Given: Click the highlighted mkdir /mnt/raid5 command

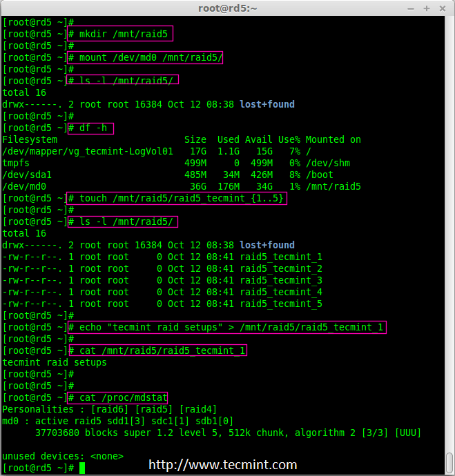Looking at the screenshot, I should (122, 34).
